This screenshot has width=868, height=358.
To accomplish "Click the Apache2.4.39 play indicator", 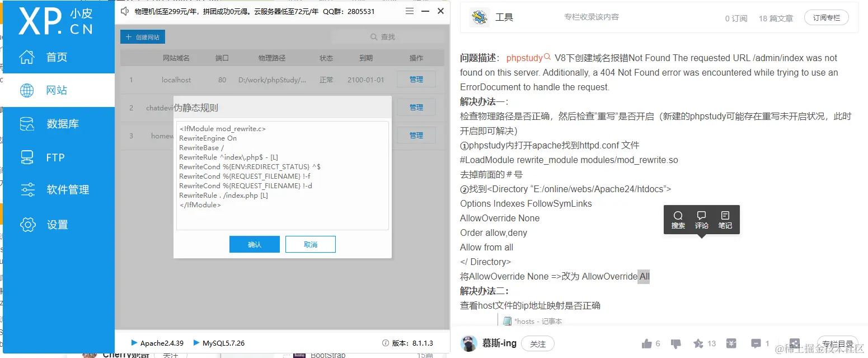I will pos(134,343).
